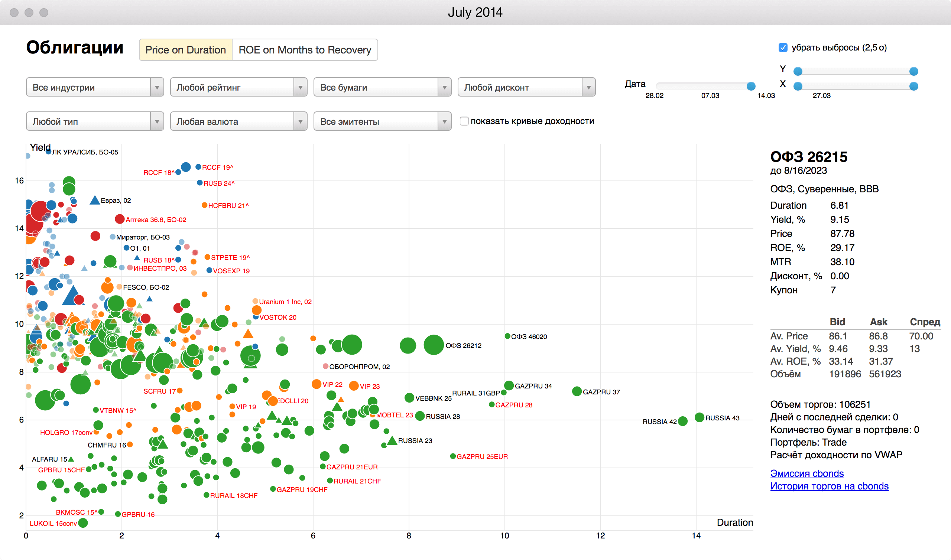The width and height of the screenshot is (951, 560).
Task: Select the RCCF 19^ blue point
Action: click(198, 167)
